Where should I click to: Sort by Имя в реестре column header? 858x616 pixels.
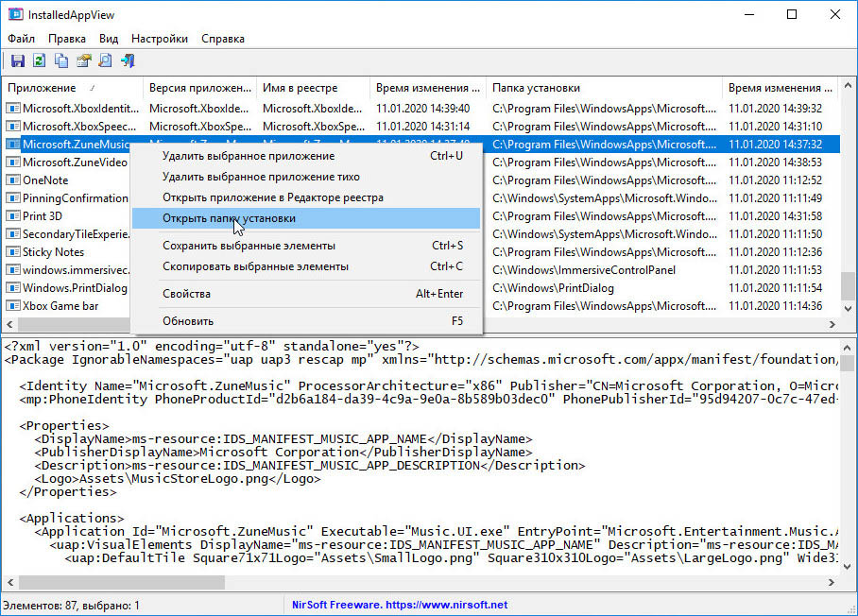click(313, 88)
